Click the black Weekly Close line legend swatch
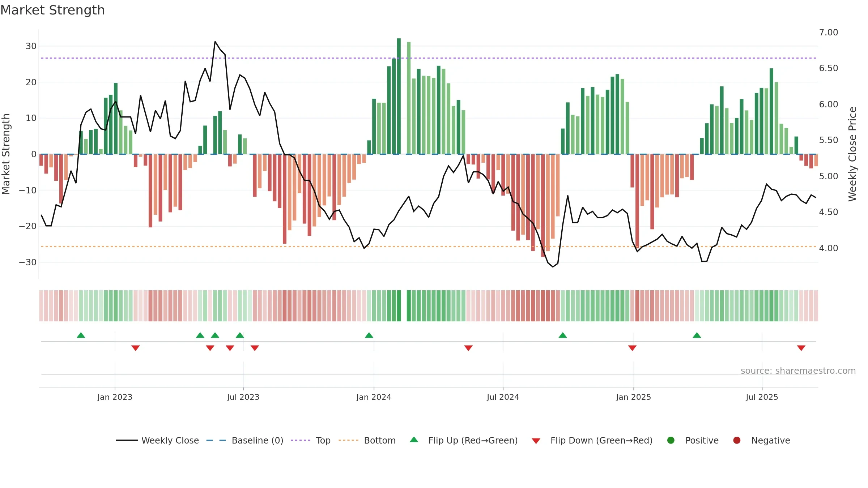Screen dimensions: 868x488 click(x=127, y=440)
